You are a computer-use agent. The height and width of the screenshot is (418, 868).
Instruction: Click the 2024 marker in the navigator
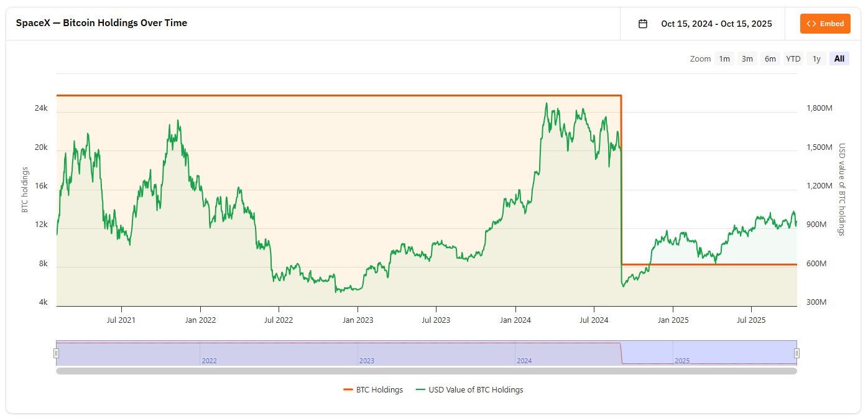(x=524, y=361)
